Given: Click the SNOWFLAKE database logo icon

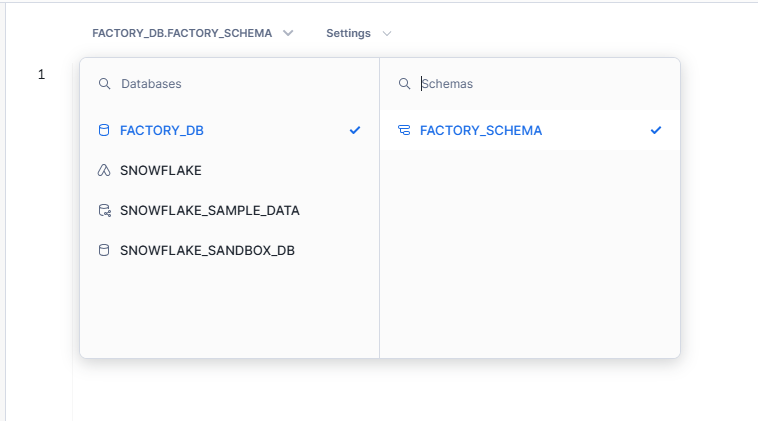Looking at the screenshot, I should pyautogui.click(x=104, y=170).
